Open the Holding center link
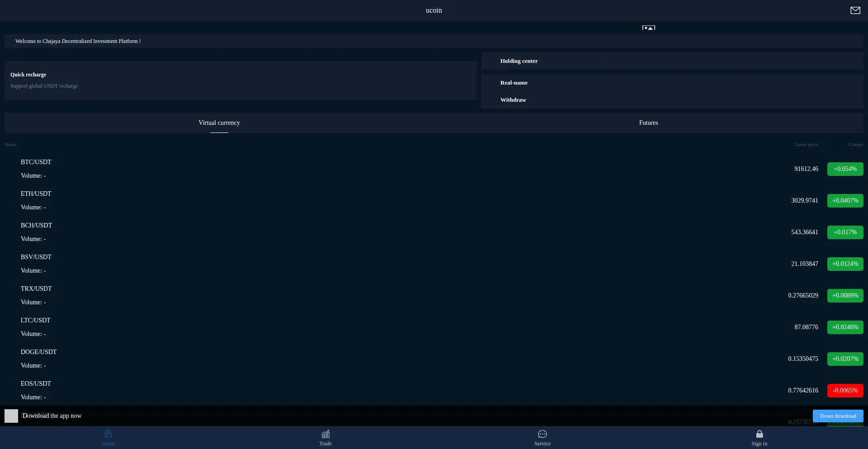This screenshot has height=449, width=868. (x=519, y=61)
